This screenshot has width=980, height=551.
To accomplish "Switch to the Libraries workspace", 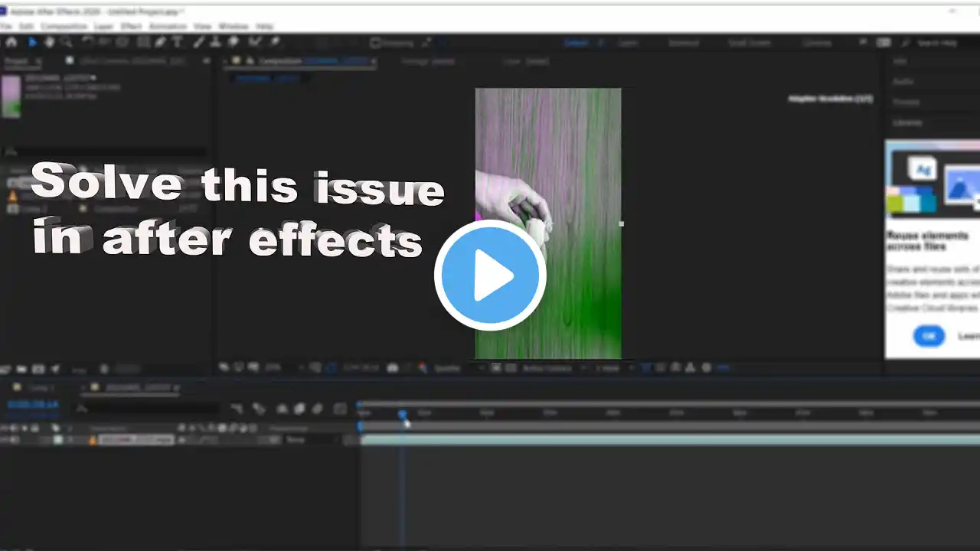I will pyautogui.click(x=817, y=44).
